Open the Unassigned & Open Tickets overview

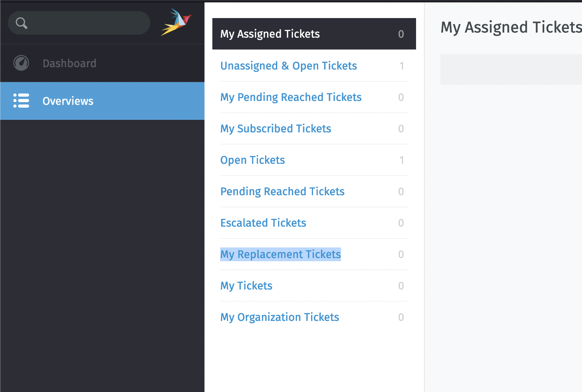288,66
